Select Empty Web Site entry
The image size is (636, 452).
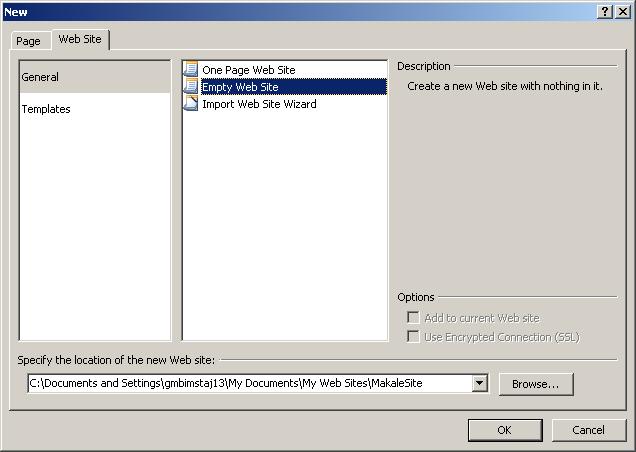click(x=285, y=87)
